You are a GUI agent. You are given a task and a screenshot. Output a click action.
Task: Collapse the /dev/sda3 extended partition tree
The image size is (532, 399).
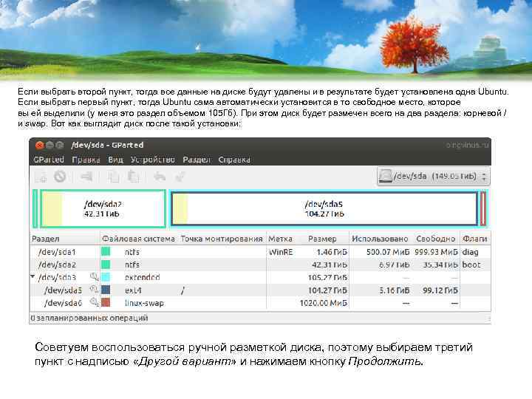pos(33,277)
